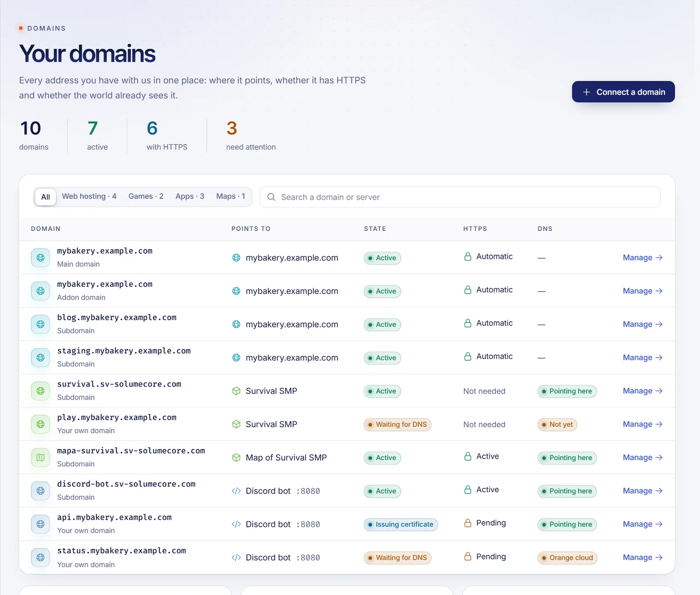Screen dimensions: 700x595
Task: Click the lock icon in the discord-bot.sv-solumecore.com row
Action: pos(468,490)
